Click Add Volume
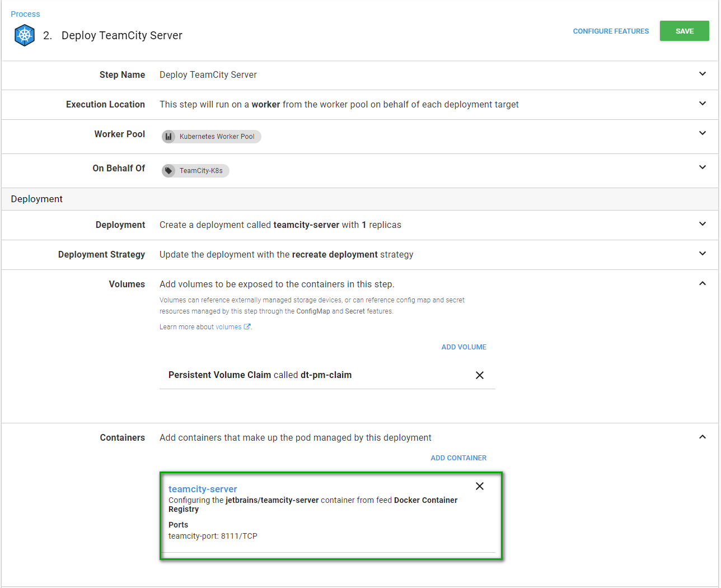The image size is (721, 588). point(464,347)
